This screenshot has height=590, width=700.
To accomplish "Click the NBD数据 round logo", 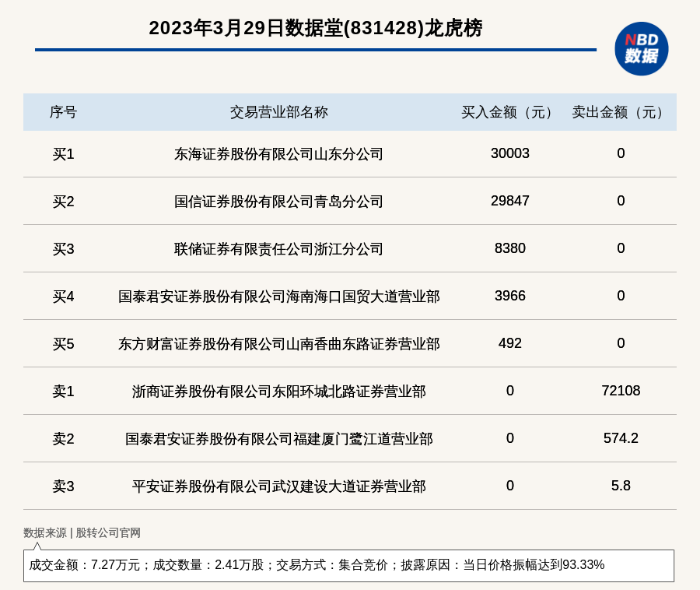I will pos(641,49).
